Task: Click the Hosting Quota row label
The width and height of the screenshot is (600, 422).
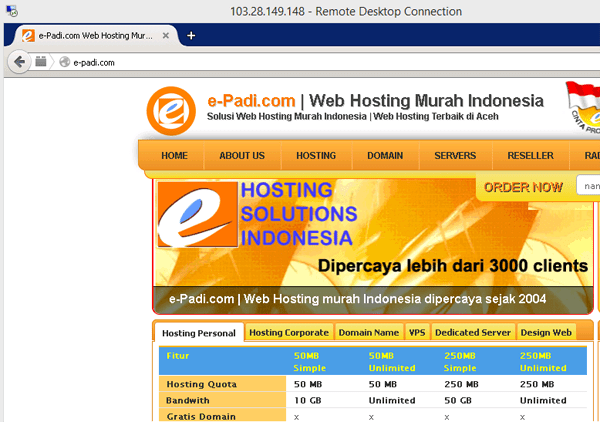Action: pyautogui.click(x=201, y=384)
